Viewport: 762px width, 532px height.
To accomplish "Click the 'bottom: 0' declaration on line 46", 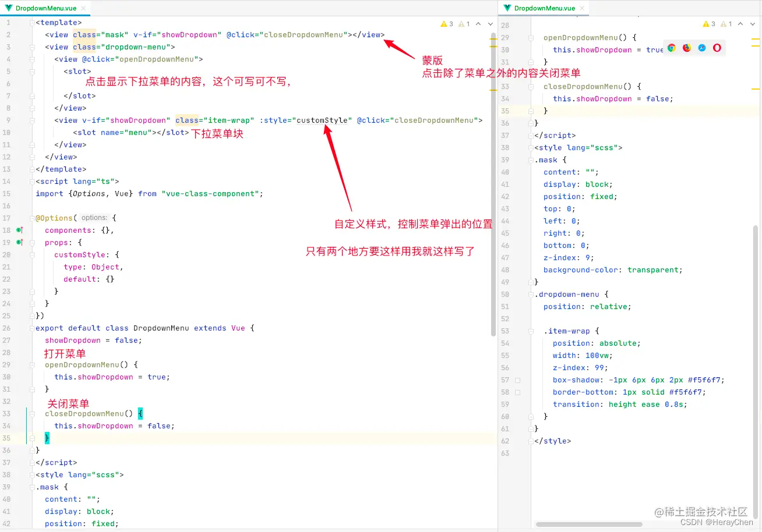I will (565, 246).
